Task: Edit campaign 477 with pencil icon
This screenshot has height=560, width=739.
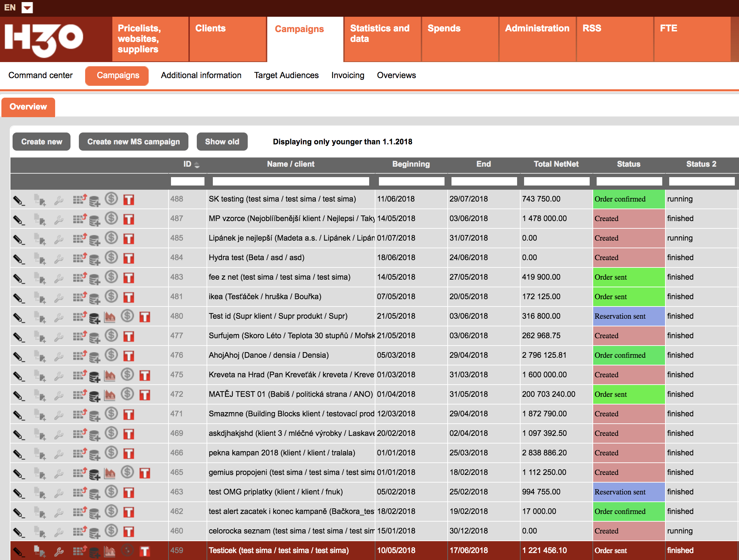Action: (x=19, y=337)
